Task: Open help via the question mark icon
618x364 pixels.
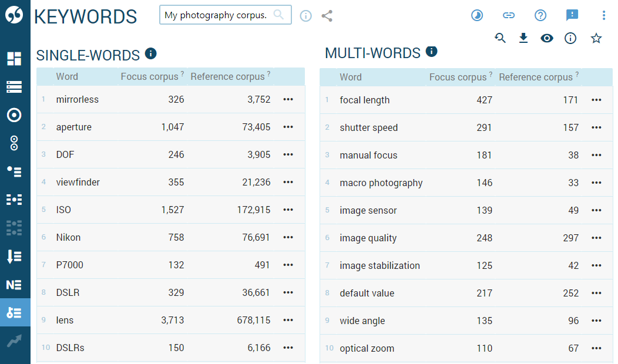Action: 540,15
